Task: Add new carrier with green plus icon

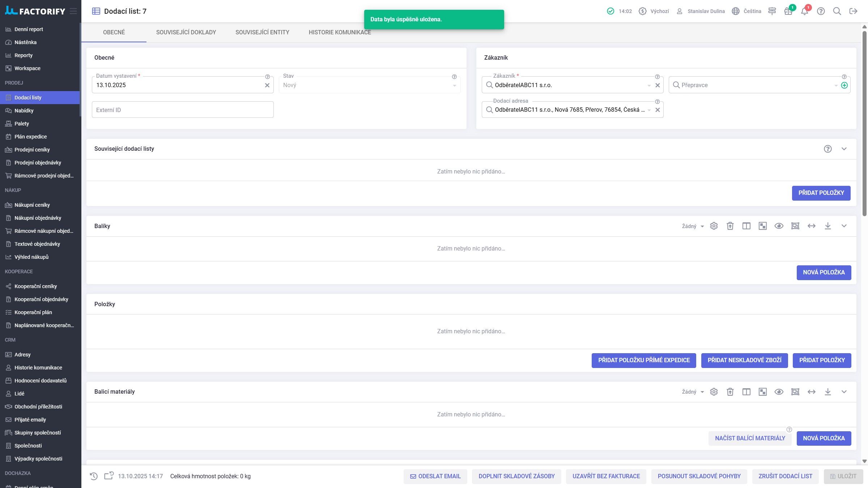Action: tap(844, 85)
